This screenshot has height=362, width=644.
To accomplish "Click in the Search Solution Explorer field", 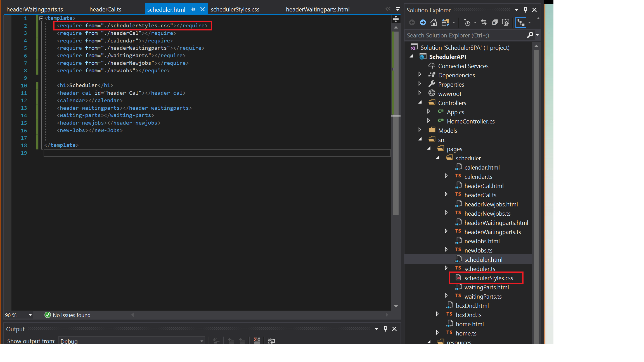I will [465, 35].
